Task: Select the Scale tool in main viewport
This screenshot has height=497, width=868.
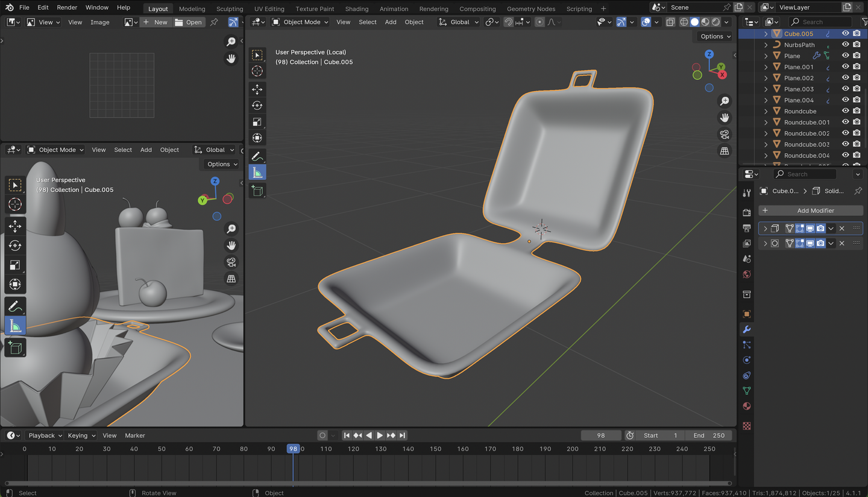Action: (257, 122)
